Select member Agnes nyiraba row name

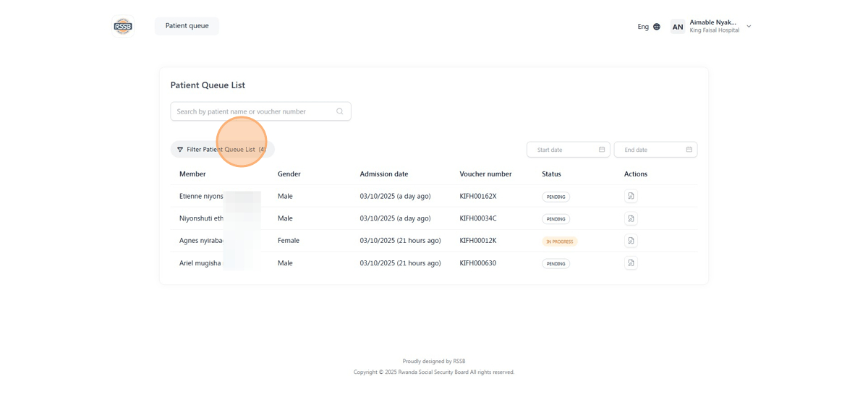[x=201, y=241]
